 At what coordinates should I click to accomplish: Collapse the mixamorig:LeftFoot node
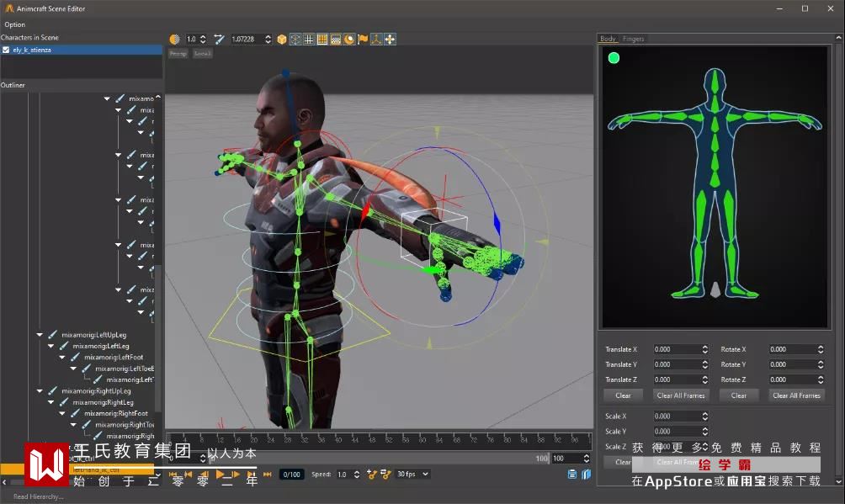coord(62,358)
